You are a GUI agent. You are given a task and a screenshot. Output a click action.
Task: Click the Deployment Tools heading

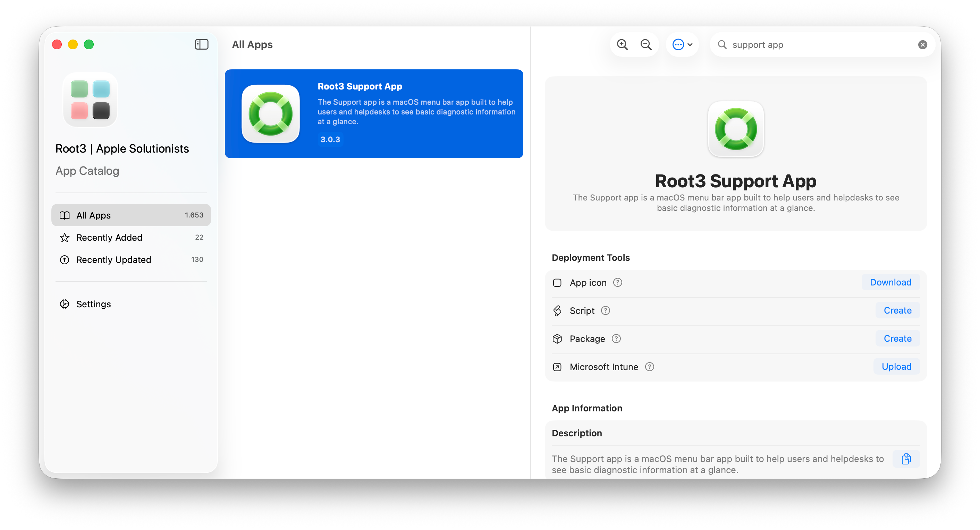(590, 258)
